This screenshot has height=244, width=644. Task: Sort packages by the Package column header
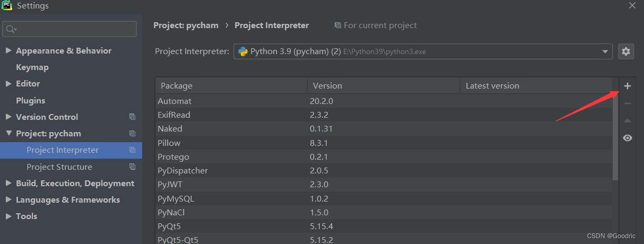point(231,85)
